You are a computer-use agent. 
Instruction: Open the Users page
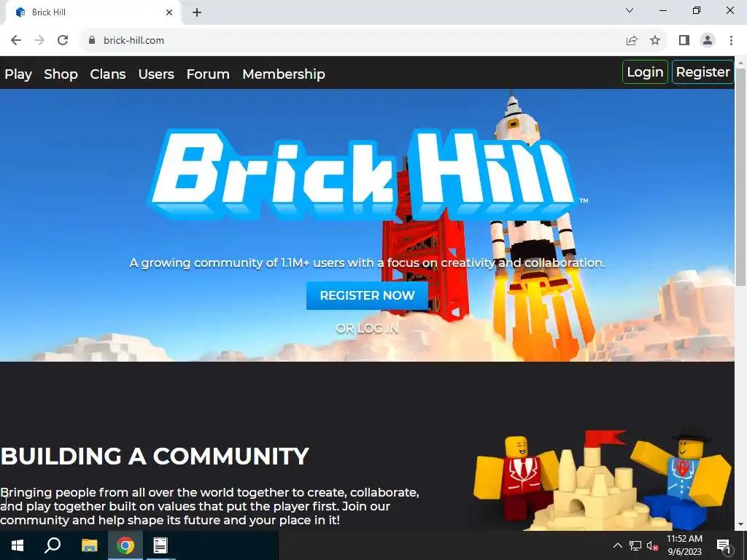tap(156, 74)
